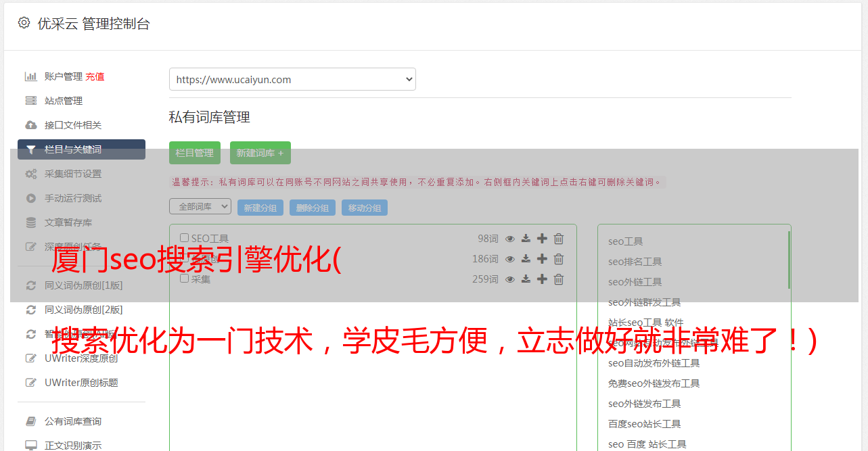Click the plus icon in 采集 row
Viewport: 868px width, 451px height.
pos(542,279)
